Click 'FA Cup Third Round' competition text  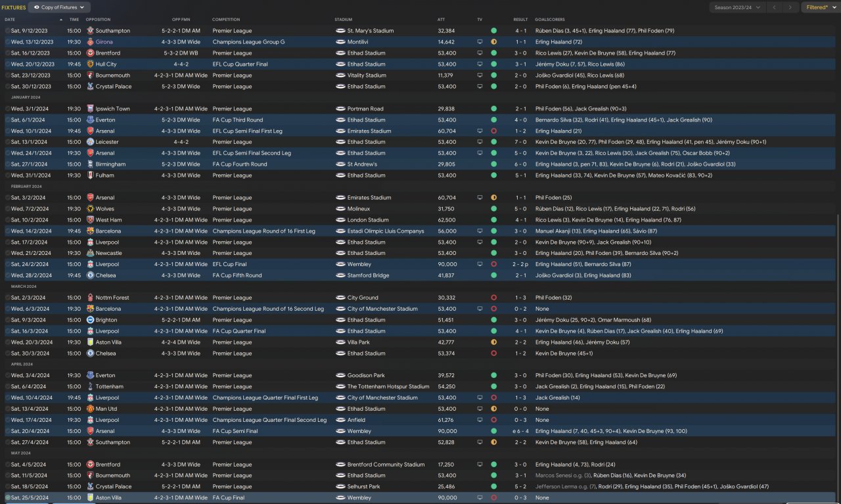tap(237, 120)
